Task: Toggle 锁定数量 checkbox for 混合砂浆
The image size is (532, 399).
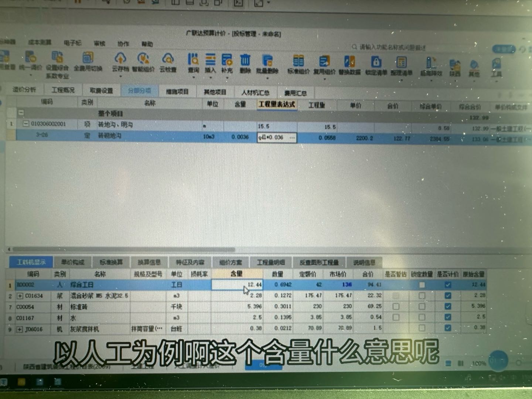Action: [x=422, y=296]
